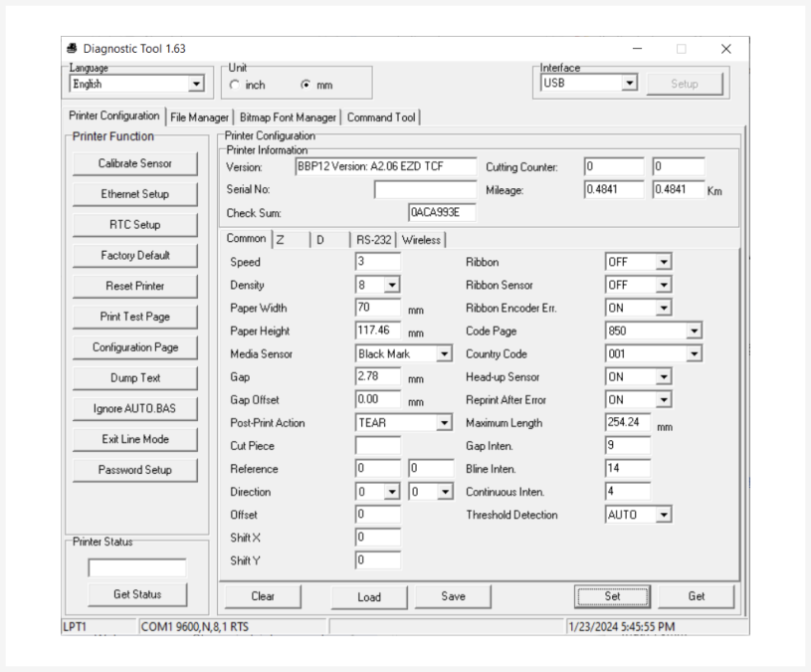Click the Get Status button
Image resolution: width=811 pixels, height=672 pixels.
click(137, 595)
